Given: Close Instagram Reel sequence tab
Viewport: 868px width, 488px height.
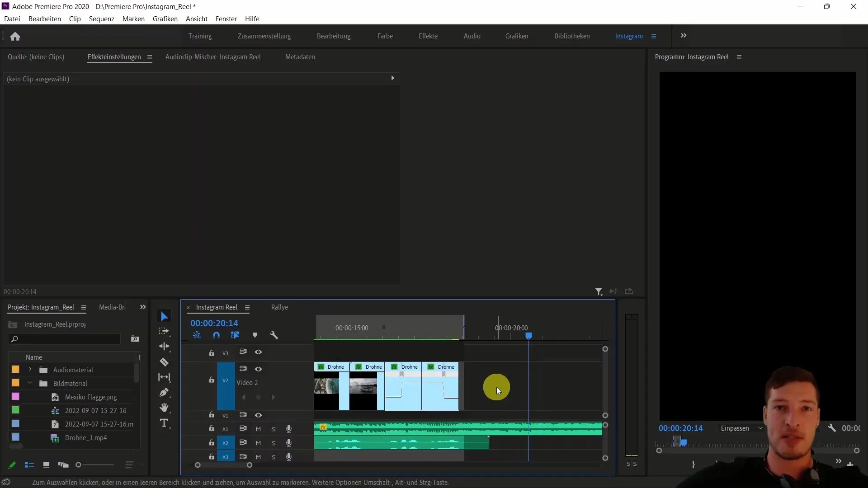Looking at the screenshot, I should (188, 308).
